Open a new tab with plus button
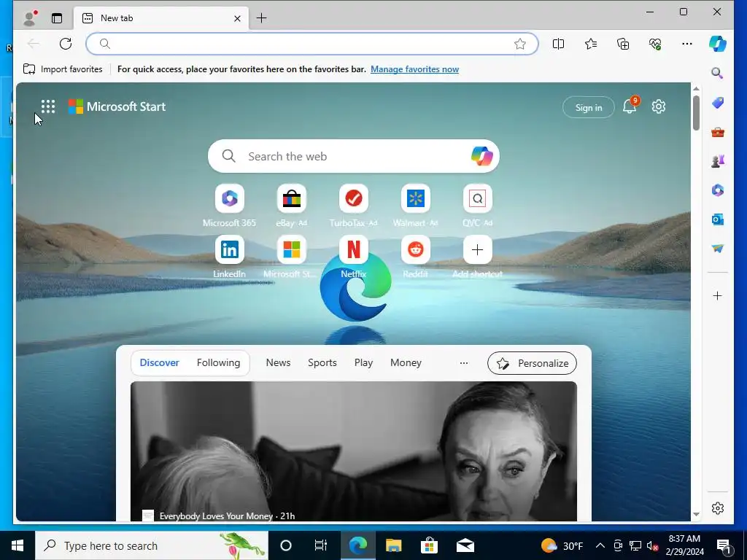The width and height of the screenshot is (747, 560). (x=262, y=18)
